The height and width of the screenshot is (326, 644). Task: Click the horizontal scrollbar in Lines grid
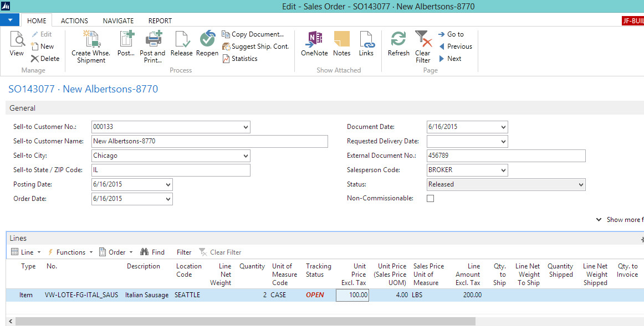click(244, 321)
